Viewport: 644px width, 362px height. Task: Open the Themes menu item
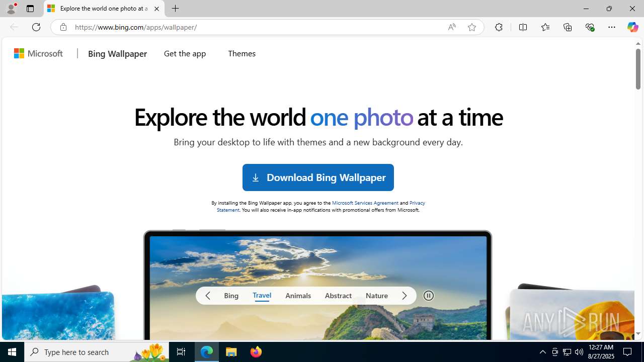(x=242, y=53)
